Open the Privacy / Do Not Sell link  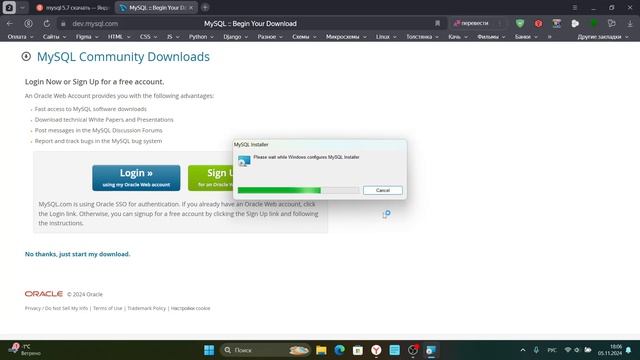(56, 308)
